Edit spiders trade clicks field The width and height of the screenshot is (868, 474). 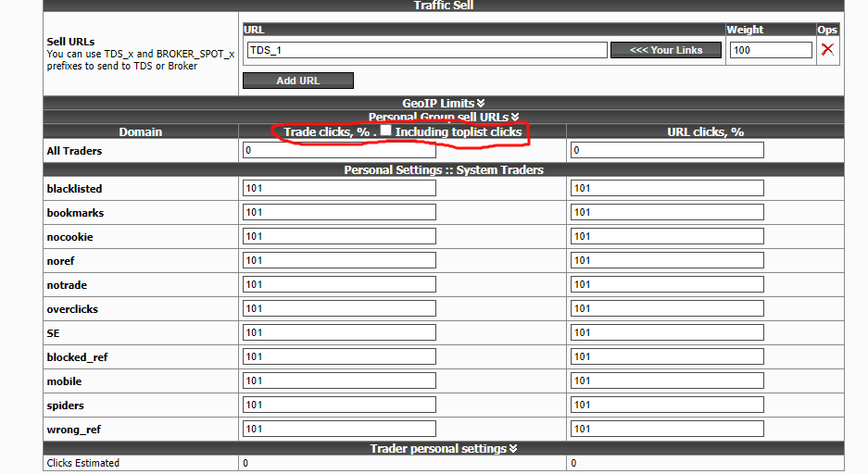pyautogui.click(x=339, y=405)
